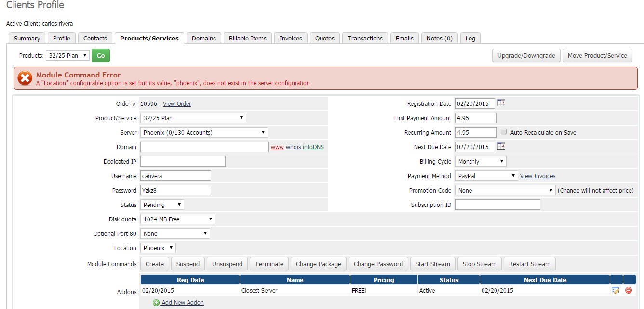Switch to the Summary tab
Image resolution: width=644 pixels, height=309 pixels.
coord(27,38)
